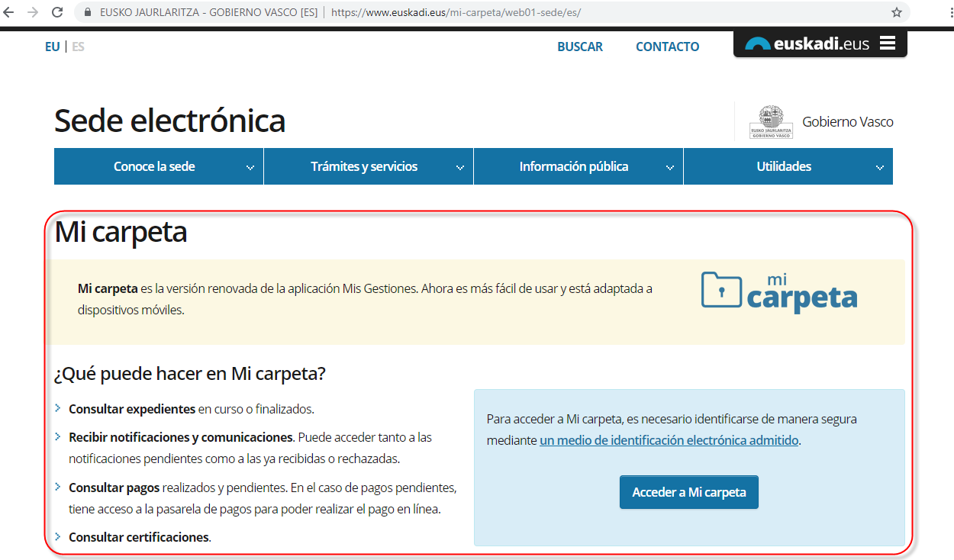The width and height of the screenshot is (954, 560).
Task: Go to the CONTACTO page
Action: tap(667, 47)
